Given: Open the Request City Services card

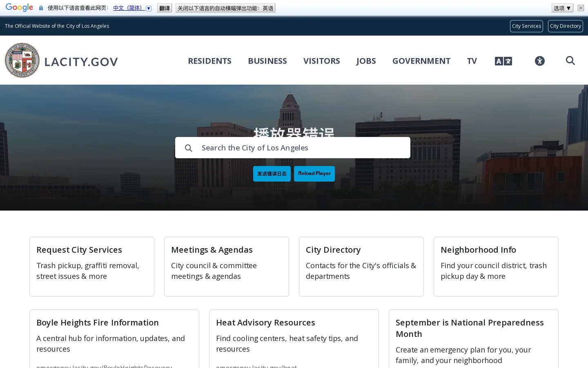Looking at the screenshot, I should [x=92, y=267].
